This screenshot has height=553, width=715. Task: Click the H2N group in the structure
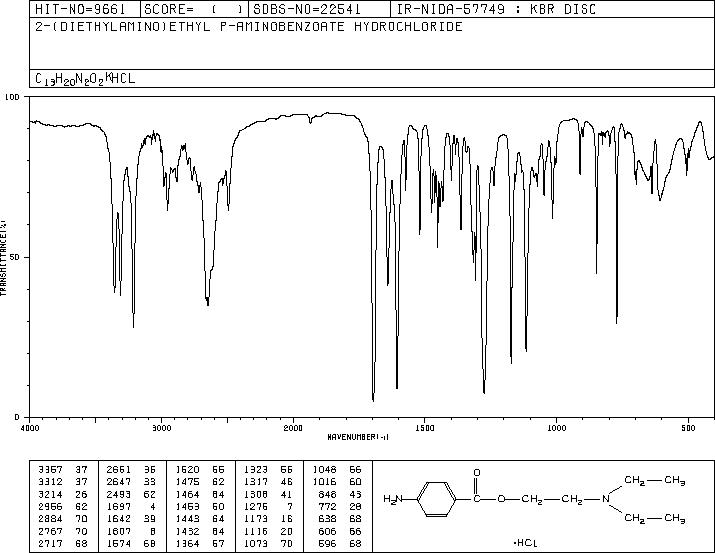(393, 499)
